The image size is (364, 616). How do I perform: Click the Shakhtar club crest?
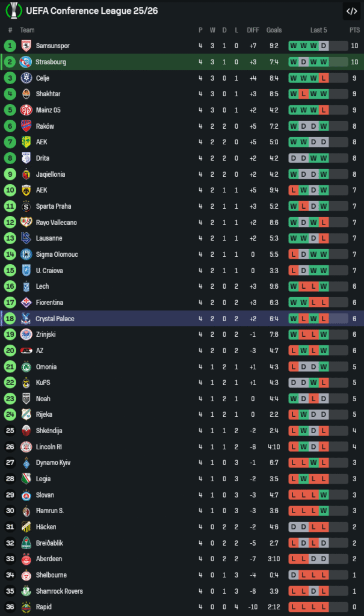click(26, 94)
